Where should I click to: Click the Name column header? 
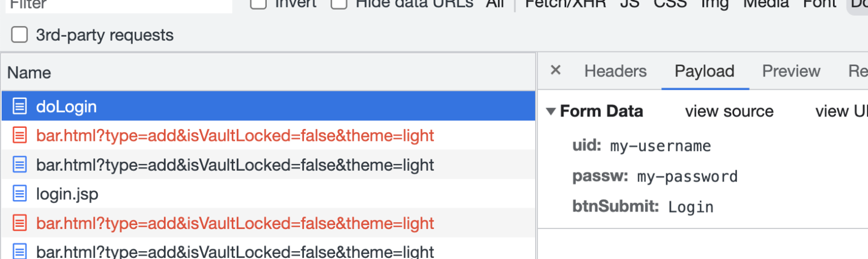(29, 73)
